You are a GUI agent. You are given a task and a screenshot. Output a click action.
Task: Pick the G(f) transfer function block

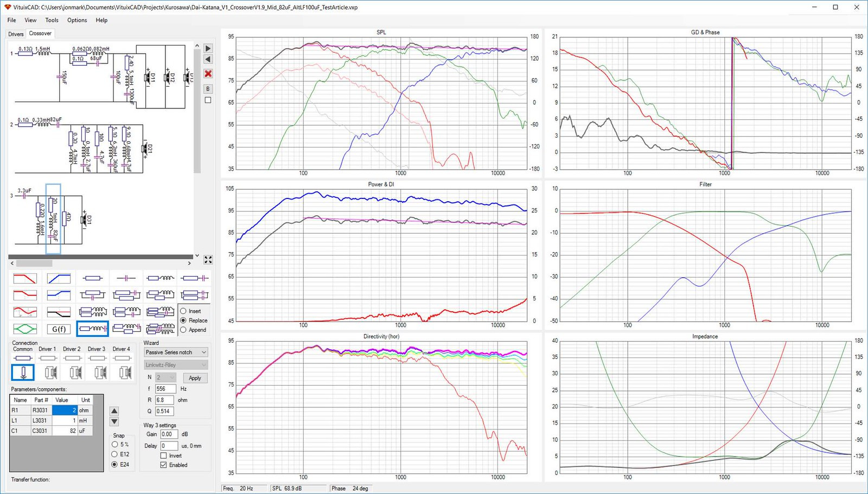click(59, 329)
